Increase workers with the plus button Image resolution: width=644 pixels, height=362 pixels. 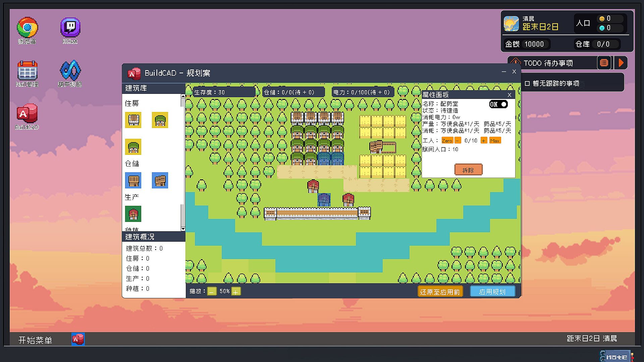click(484, 140)
